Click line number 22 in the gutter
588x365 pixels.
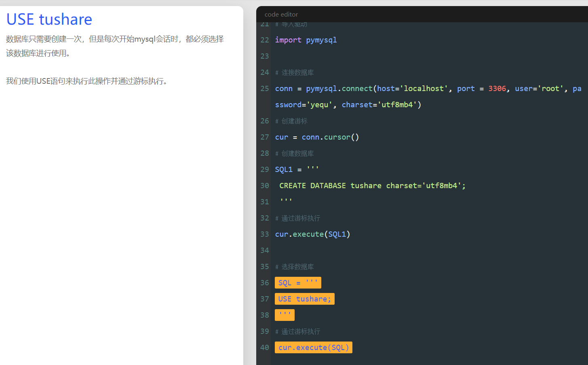click(265, 40)
